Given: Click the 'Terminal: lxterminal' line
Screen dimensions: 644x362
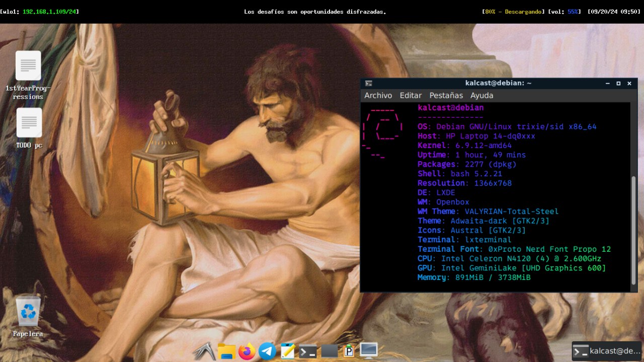Looking at the screenshot, I should point(464,240).
